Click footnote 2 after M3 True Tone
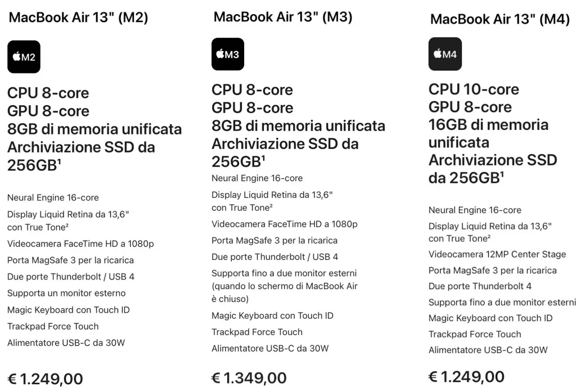Image resolution: width=576 pixels, height=392 pixels. [271, 205]
